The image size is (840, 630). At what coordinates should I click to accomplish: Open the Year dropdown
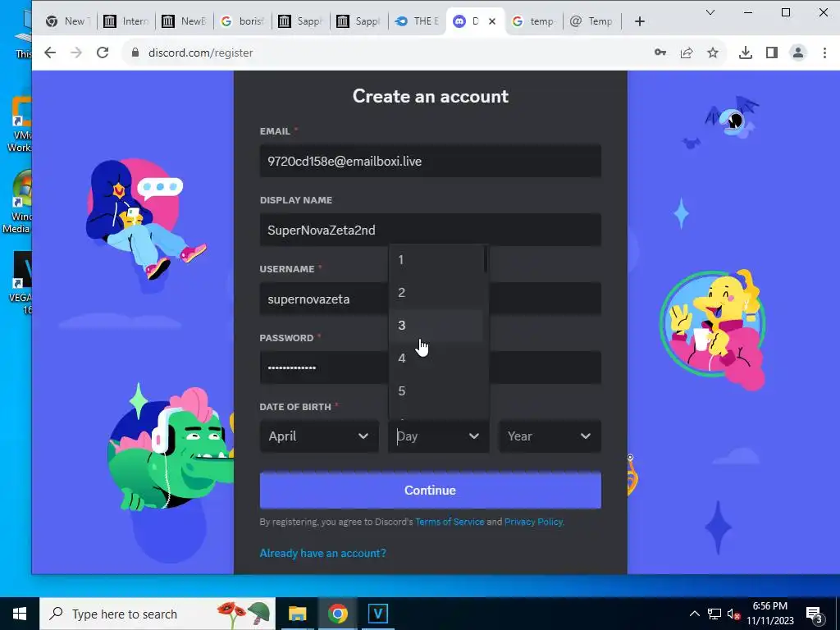point(550,436)
